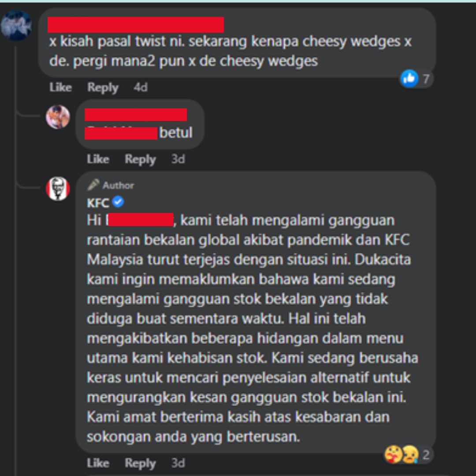Like the cheesy wedges comment
The width and height of the screenshot is (476, 476).
pyautogui.click(x=60, y=87)
